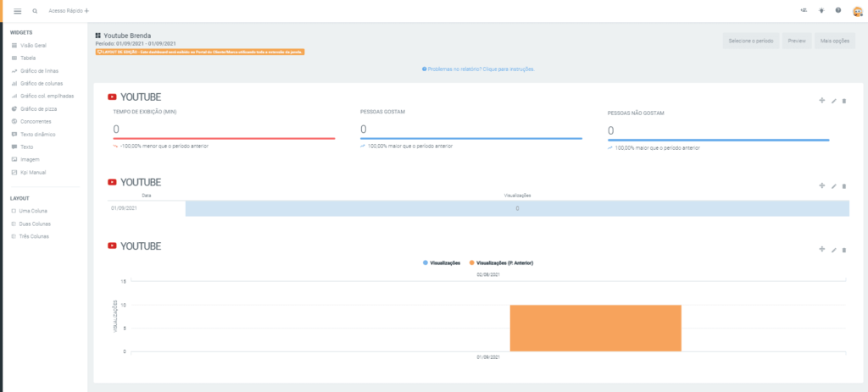This screenshot has height=392, width=868.
Task: Open the user avatar profile menu
Action: tap(857, 11)
